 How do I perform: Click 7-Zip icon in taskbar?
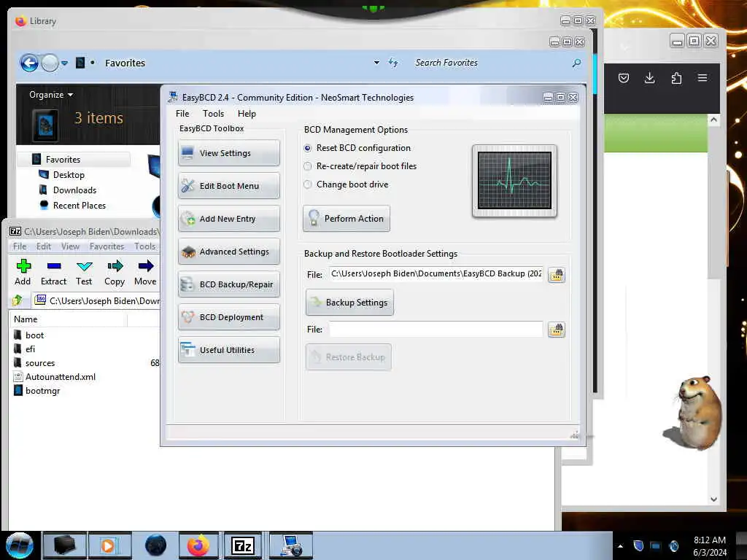[x=242, y=545]
